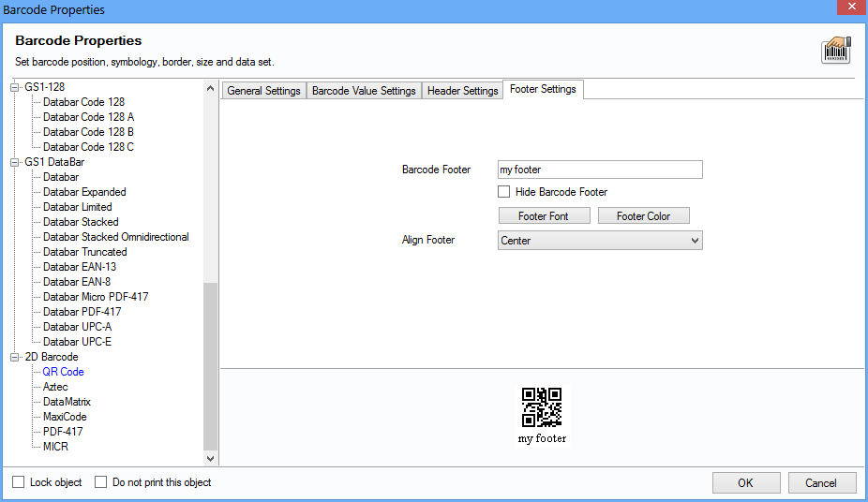Click the Cancel button

(821, 482)
